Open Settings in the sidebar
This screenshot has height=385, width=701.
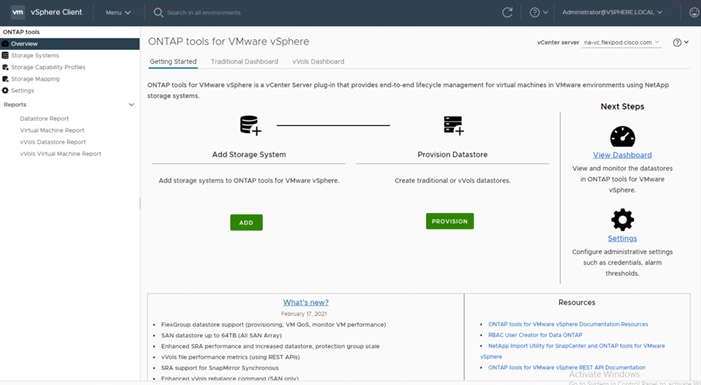(22, 90)
